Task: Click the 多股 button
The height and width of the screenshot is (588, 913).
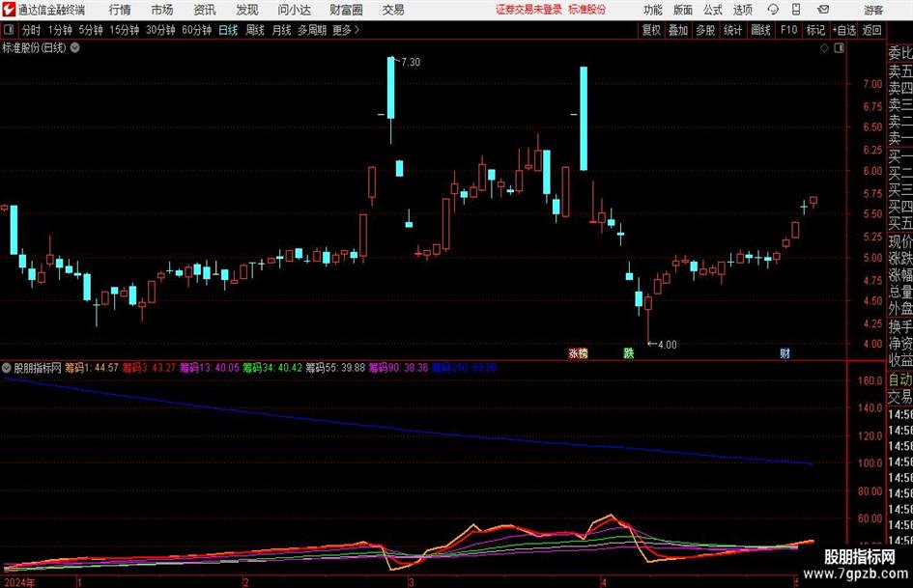Action: click(x=705, y=30)
